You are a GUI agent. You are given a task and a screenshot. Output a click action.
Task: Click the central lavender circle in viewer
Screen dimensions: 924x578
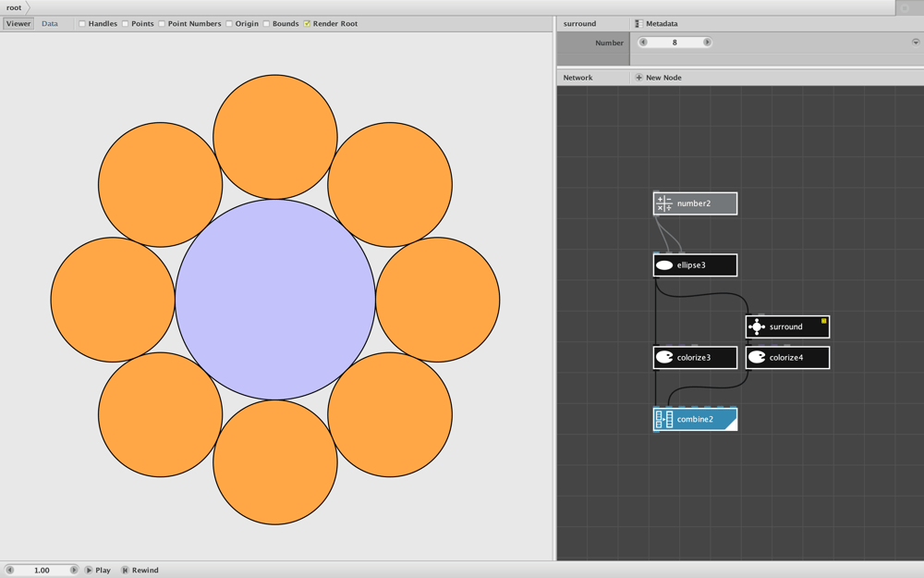(275, 300)
